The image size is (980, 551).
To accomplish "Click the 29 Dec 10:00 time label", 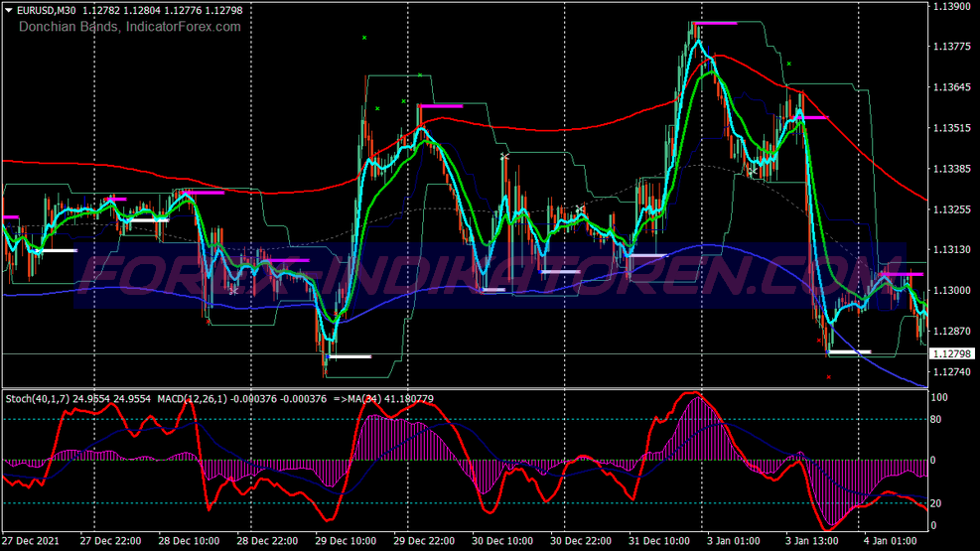I will tap(346, 540).
